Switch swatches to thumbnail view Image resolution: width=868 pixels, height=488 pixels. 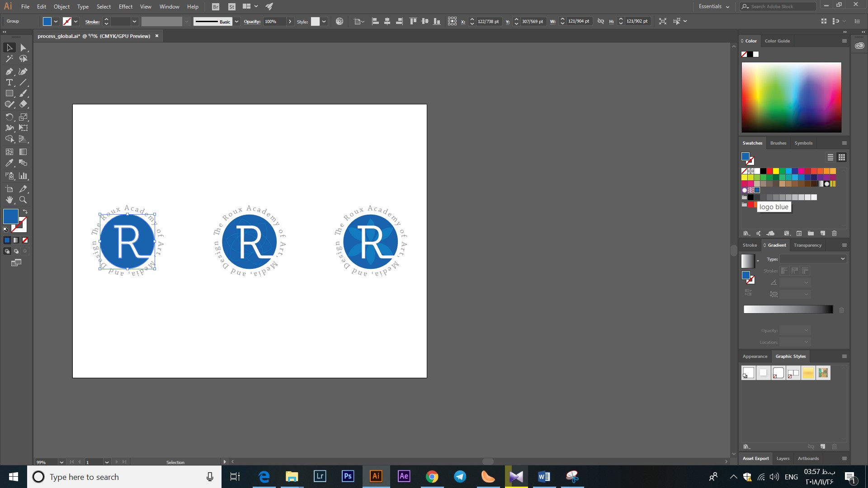(x=841, y=157)
